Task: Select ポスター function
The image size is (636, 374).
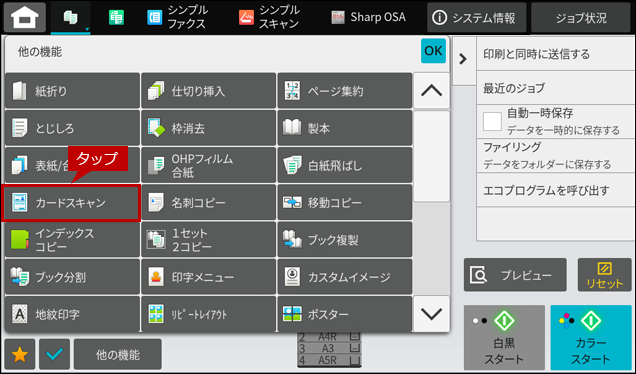Action: coord(345,314)
